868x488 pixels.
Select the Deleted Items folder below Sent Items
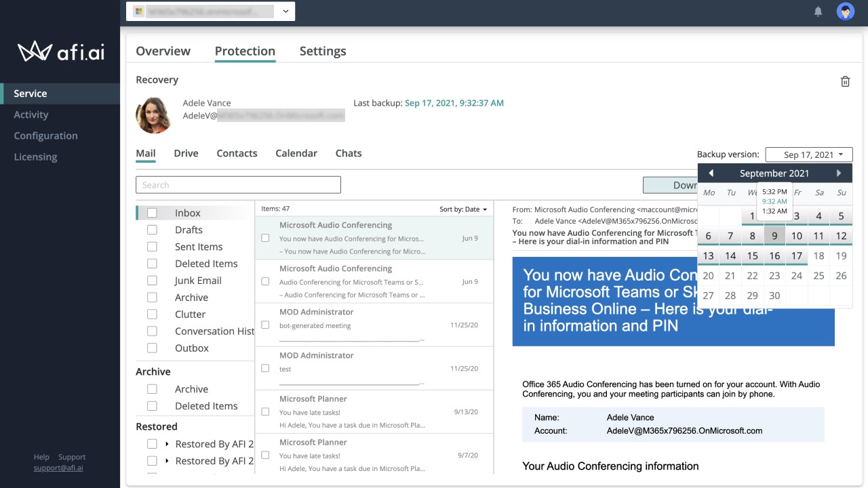206,264
